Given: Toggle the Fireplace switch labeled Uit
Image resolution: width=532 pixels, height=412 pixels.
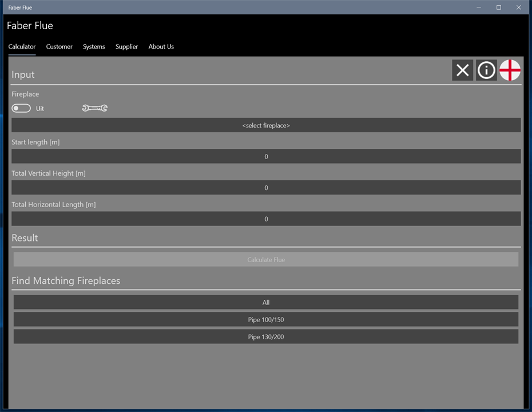Looking at the screenshot, I should point(21,108).
